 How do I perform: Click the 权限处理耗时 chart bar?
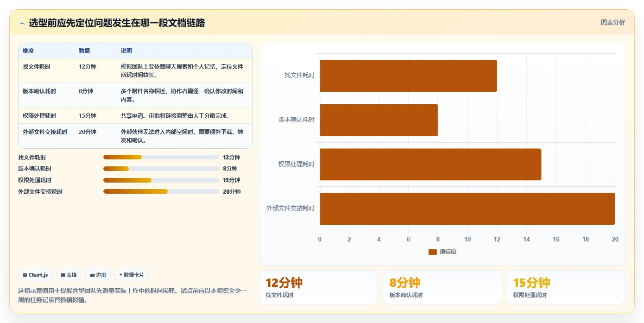(430, 164)
